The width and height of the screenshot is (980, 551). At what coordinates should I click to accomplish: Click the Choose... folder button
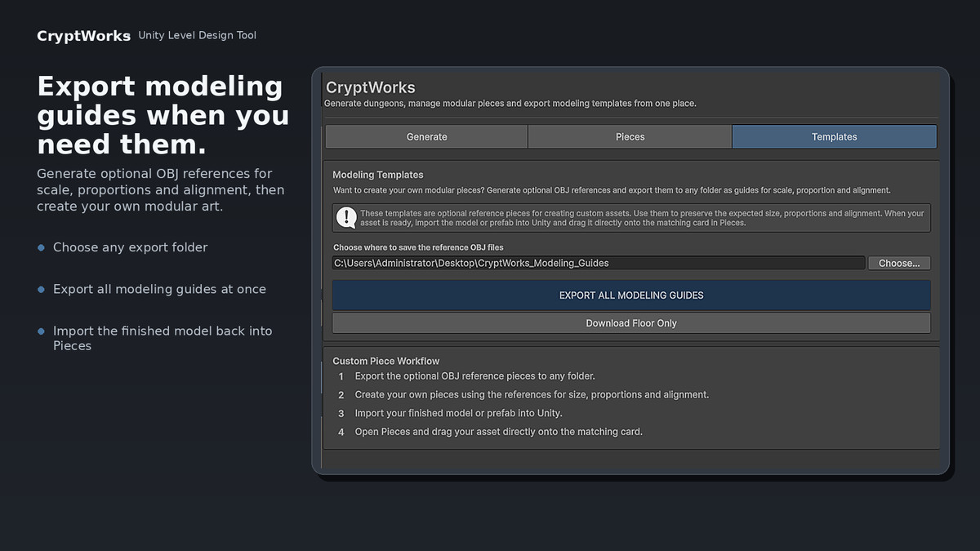pos(898,263)
